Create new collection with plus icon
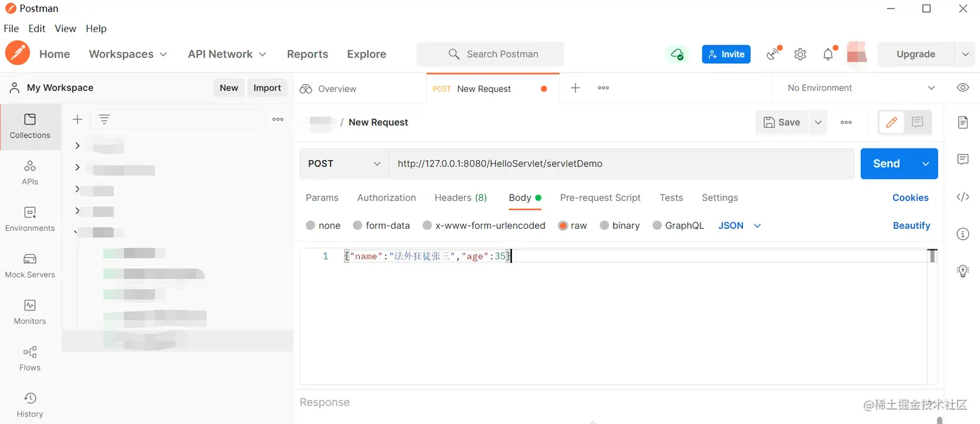The height and width of the screenshot is (424, 980). [x=77, y=119]
